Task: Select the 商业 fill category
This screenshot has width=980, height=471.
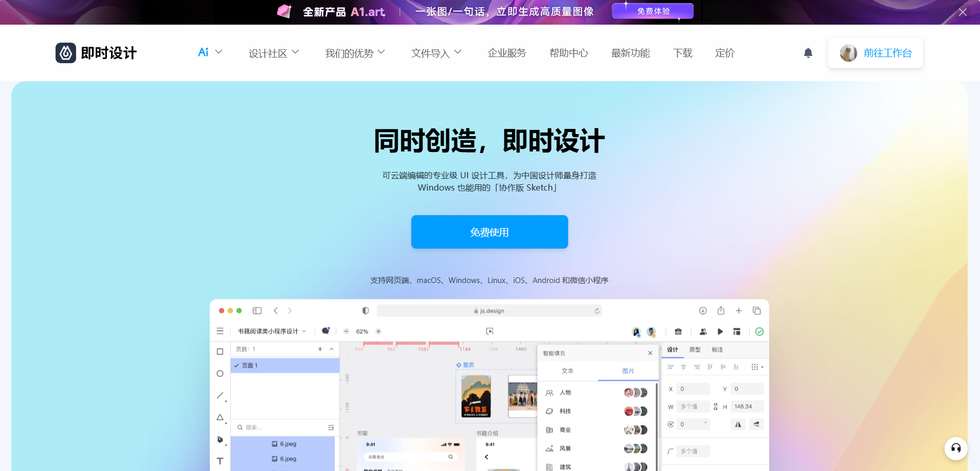Action: pyautogui.click(x=596, y=430)
